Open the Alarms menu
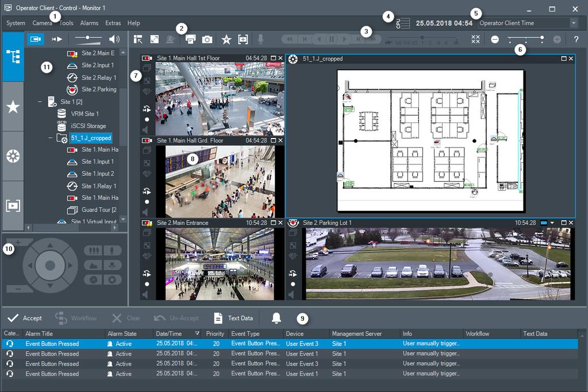 89,23
